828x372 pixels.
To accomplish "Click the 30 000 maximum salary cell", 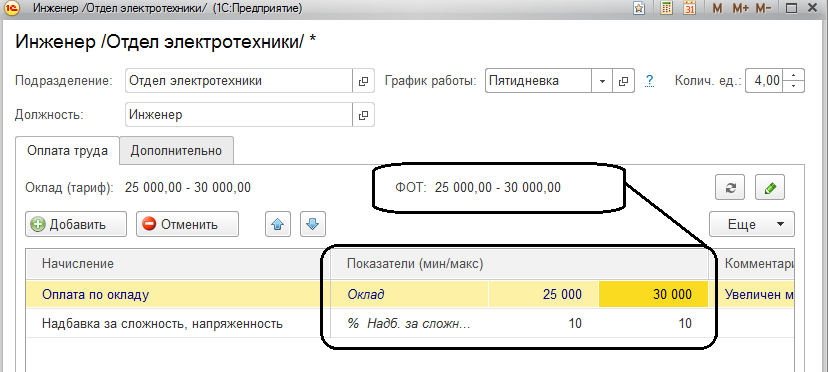I will 653,294.
